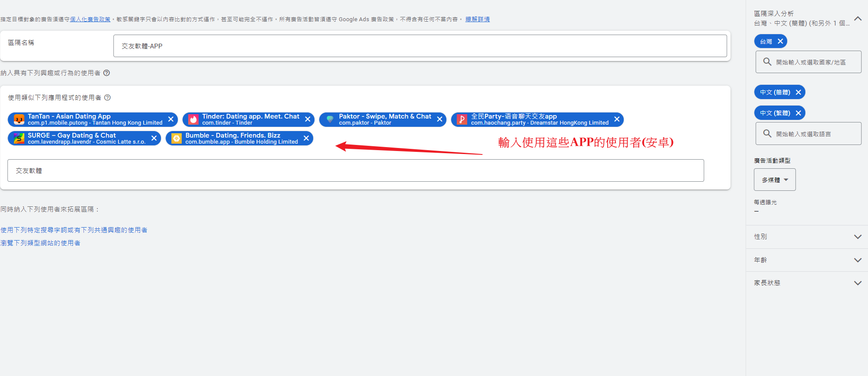Click the search icon in language field

pos(767,134)
